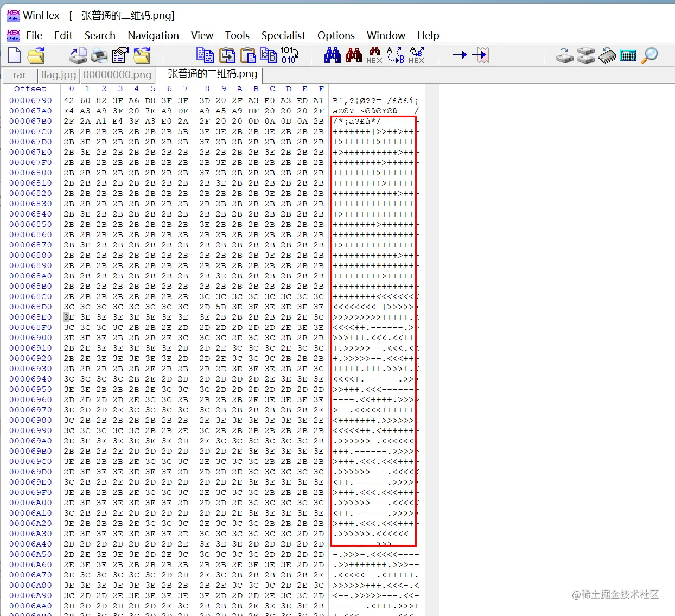Open the View menu
This screenshot has height=616, width=675.
(202, 36)
